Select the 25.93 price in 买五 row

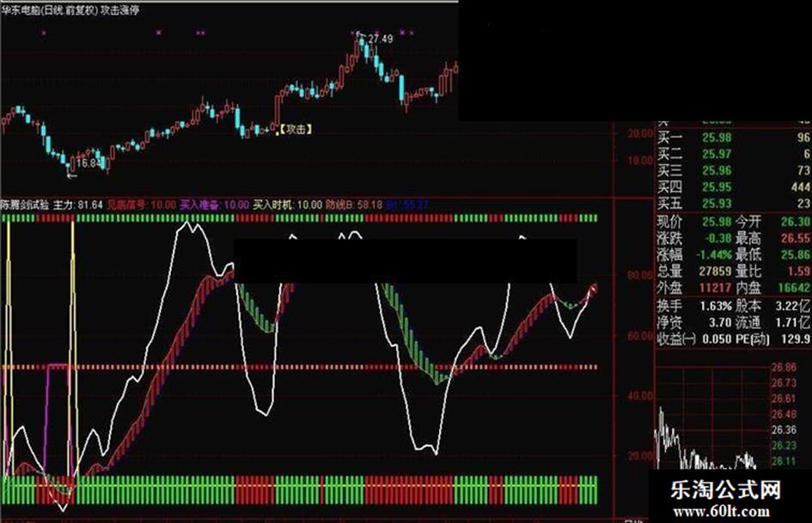tap(717, 203)
